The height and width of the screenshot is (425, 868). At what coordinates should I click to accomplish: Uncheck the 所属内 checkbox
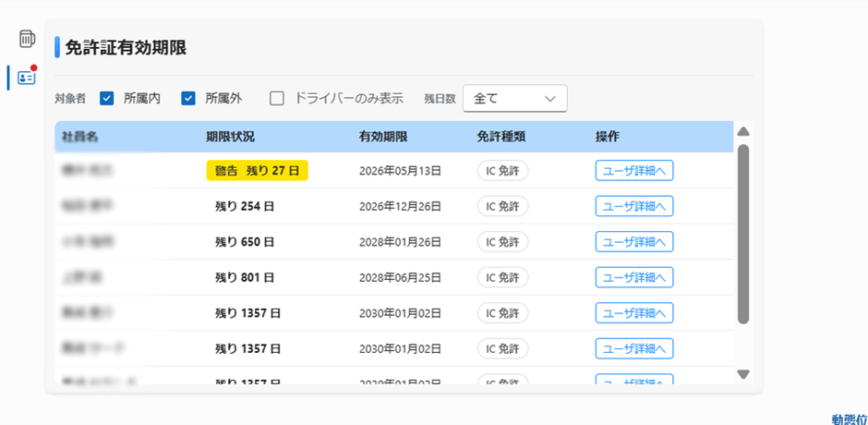coord(107,99)
